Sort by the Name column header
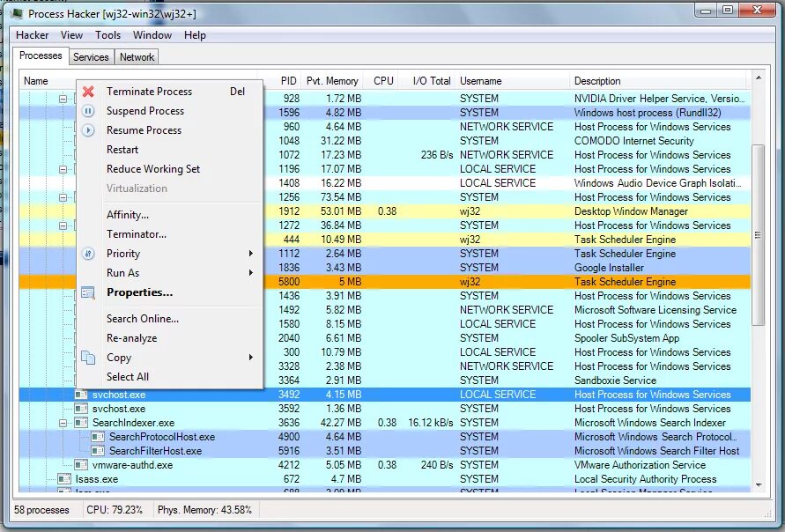Image resolution: width=785 pixels, height=532 pixels. [x=35, y=81]
